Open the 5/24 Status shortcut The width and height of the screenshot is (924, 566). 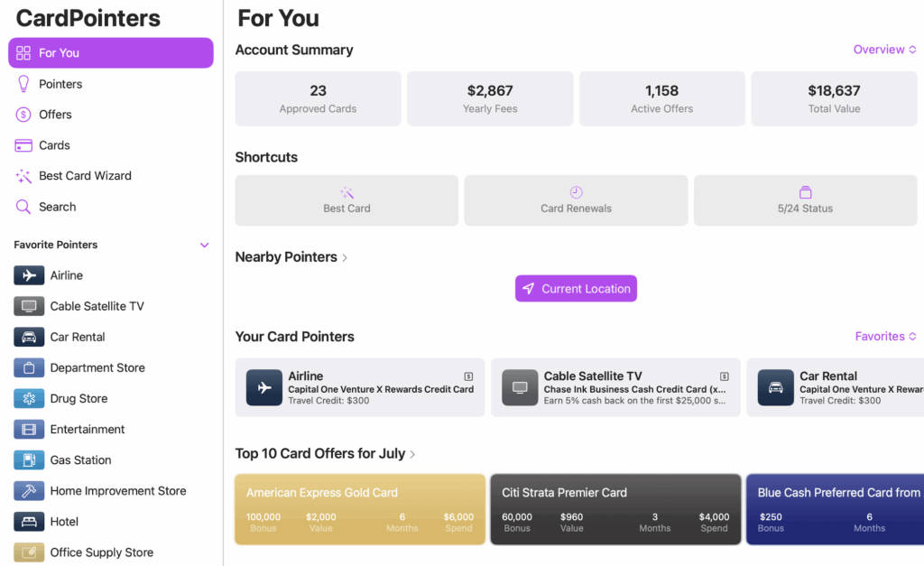[805, 200]
